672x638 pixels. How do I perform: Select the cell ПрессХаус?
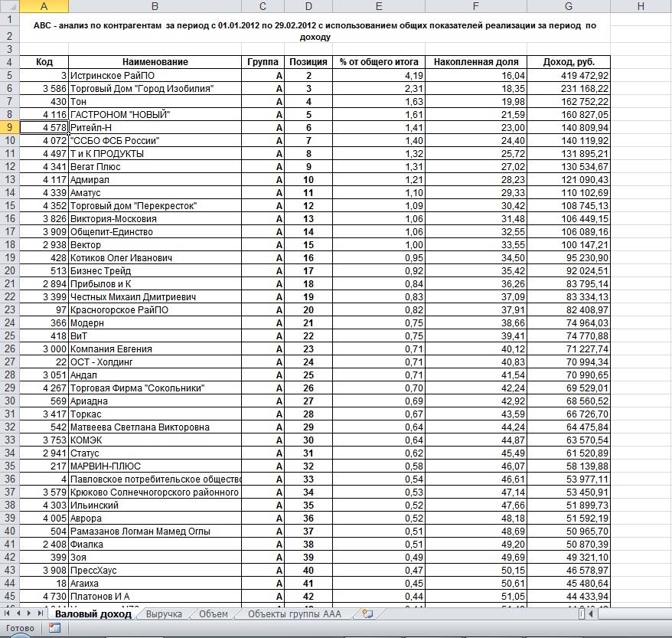coord(155,570)
